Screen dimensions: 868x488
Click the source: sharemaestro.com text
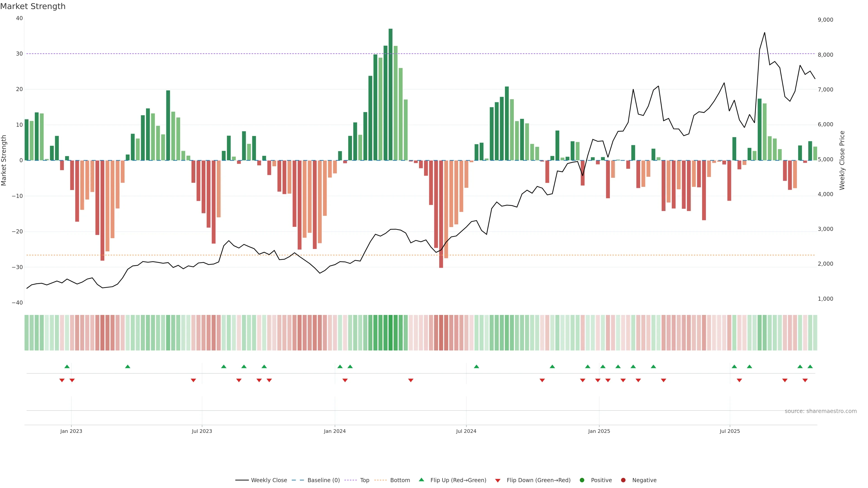[821, 411]
